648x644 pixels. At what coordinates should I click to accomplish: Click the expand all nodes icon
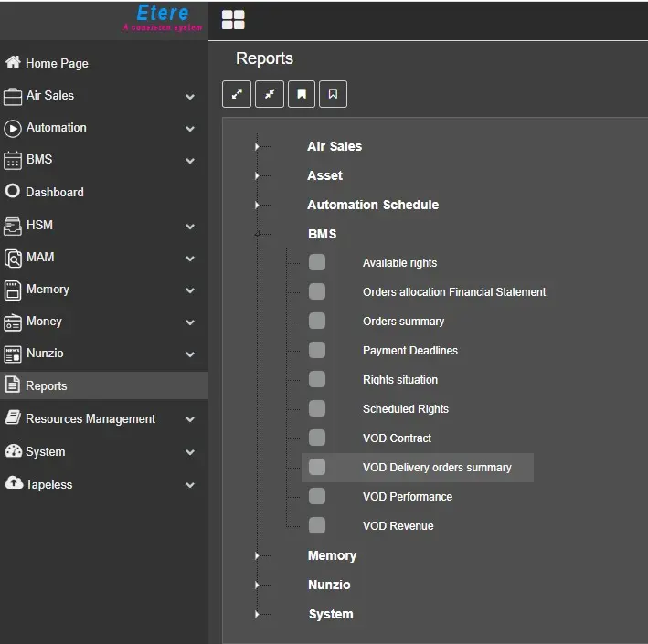coord(237,94)
